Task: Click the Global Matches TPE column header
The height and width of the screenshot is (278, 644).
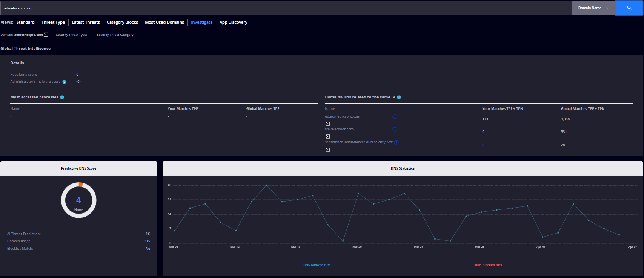Action: 263,109
